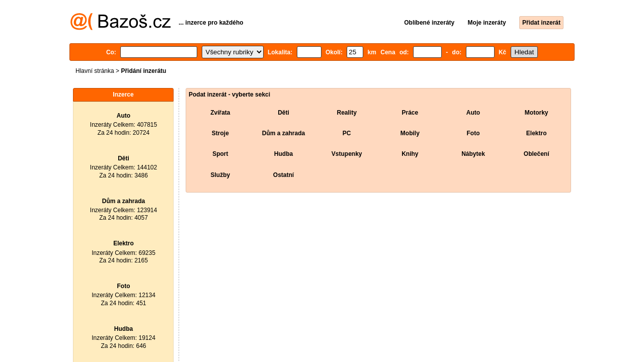644x362 pixels.
Task: Focus the Co search text field
Action: [158, 52]
